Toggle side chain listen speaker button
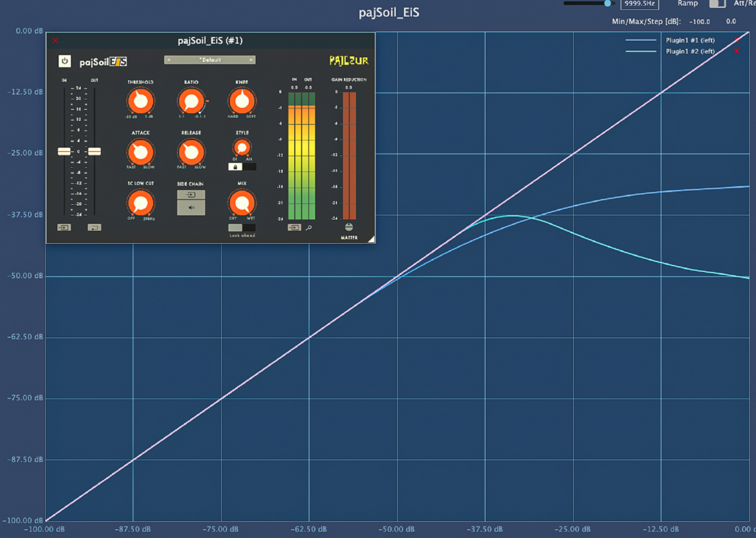The height and width of the screenshot is (538, 756). pyautogui.click(x=191, y=208)
